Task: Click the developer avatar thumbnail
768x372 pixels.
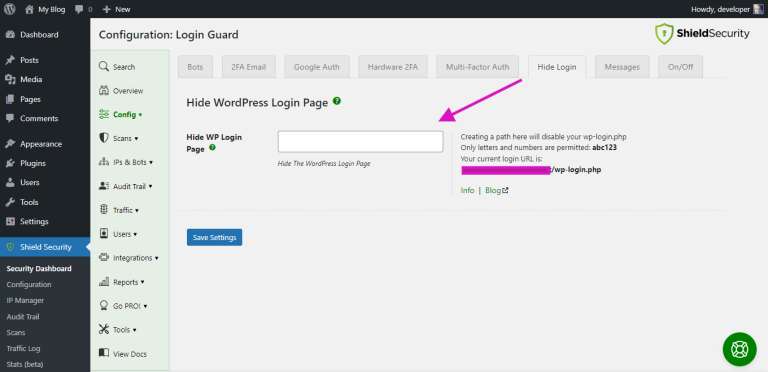Action: (x=758, y=9)
